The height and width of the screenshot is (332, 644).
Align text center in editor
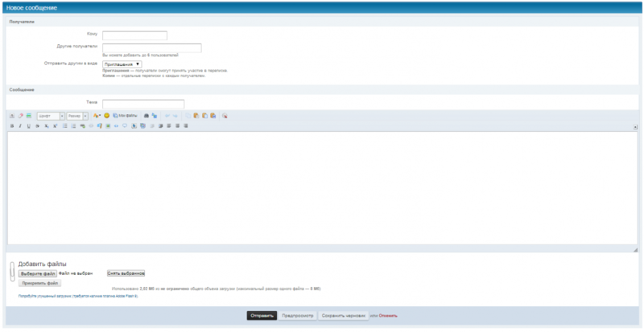[177, 126]
